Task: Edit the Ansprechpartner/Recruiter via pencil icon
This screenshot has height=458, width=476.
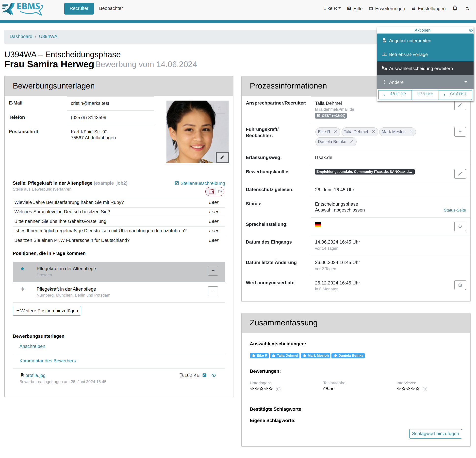Action: pos(460,106)
